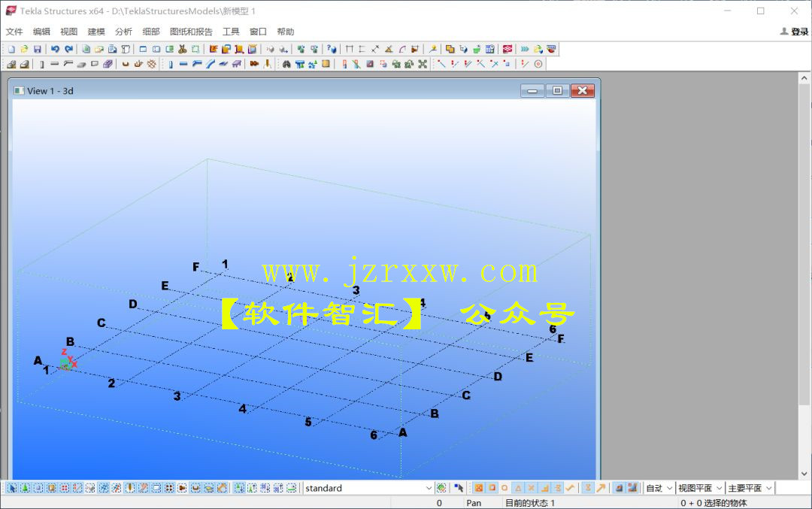Open the 主要平面 dropdown
Screen dimensions: 812x509
point(750,488)
